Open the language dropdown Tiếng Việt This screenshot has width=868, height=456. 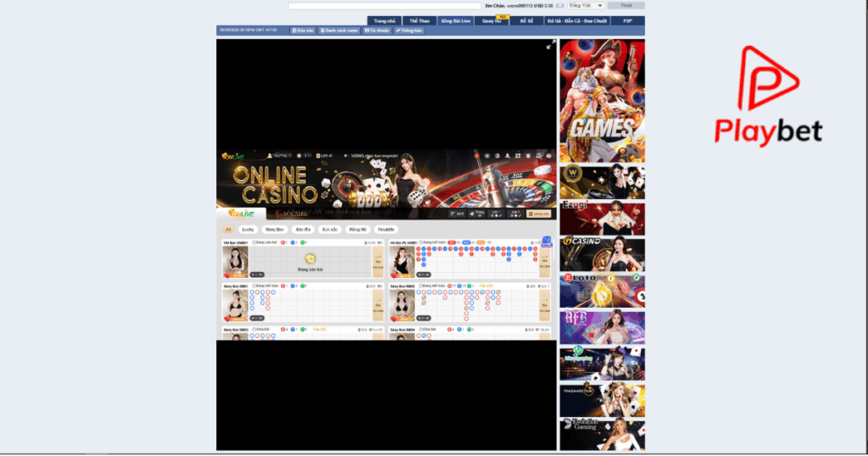pyautogui.click(x=586, y=6)
